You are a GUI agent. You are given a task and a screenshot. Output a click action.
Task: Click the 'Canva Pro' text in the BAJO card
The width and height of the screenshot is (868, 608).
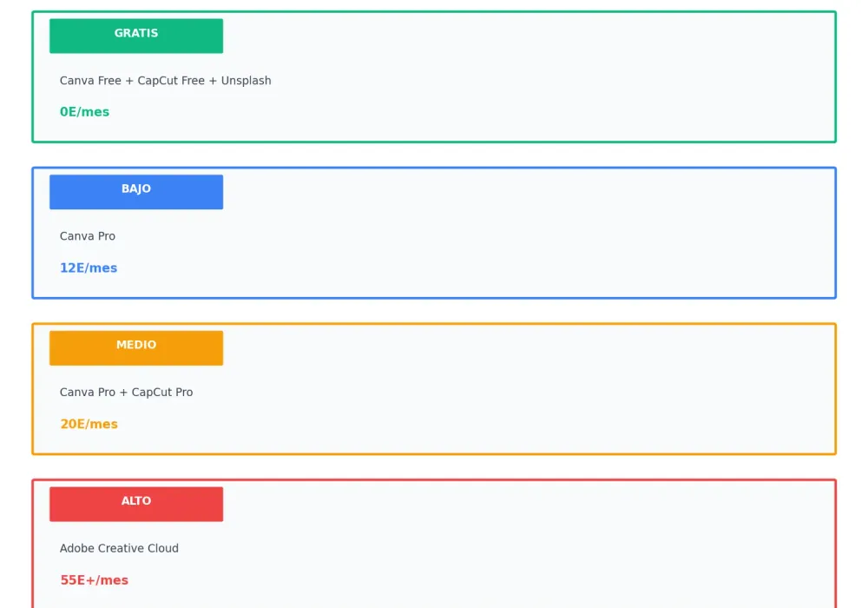88,236
